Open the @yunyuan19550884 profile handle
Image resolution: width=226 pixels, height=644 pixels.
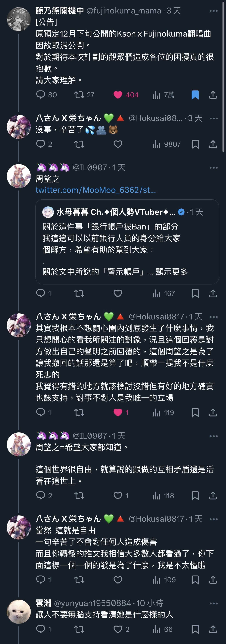(92, 603)
